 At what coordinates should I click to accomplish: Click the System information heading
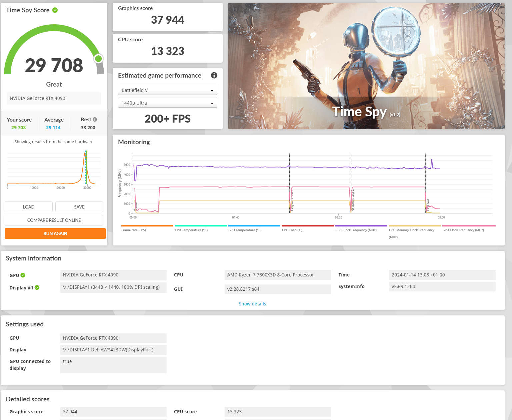[x=34, y=258]
